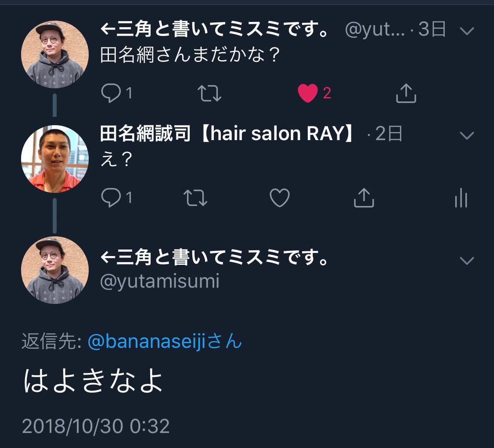Retweet the 田名網さんまだかな？ tweet
Viewport: 494px width, 448px height.
(x=209, y=94)
